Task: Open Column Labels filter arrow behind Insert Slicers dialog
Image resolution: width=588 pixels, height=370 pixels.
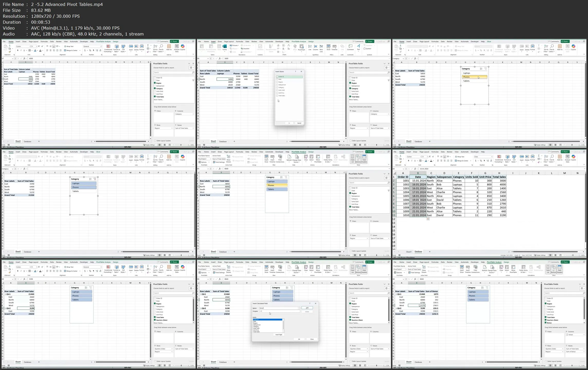Action: point(232,71)
